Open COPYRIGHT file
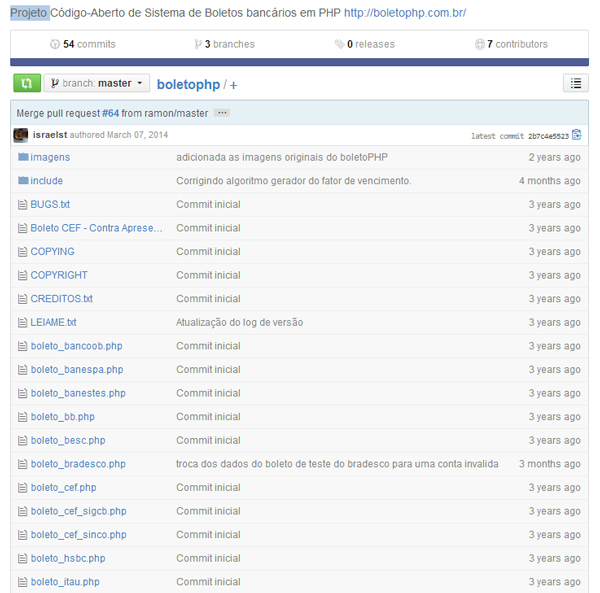600x593 pixels. pos(59,275)
